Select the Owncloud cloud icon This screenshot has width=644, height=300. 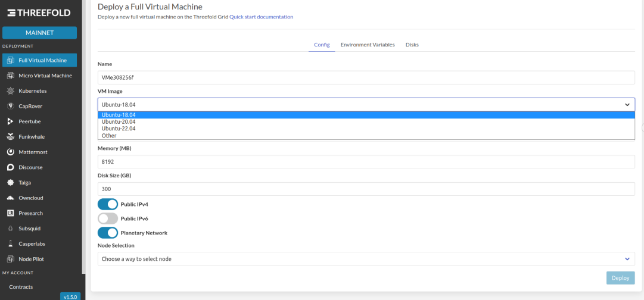tap(11, 198)
